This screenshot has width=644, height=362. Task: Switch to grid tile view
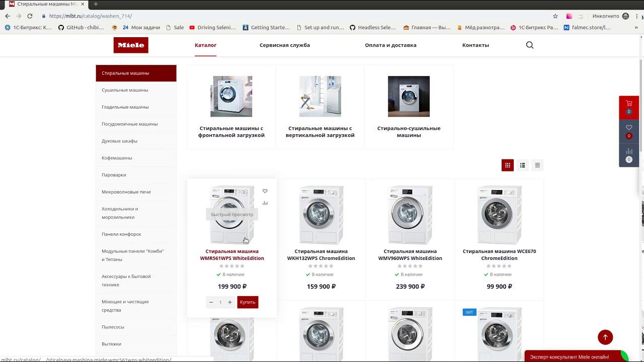[508, 165]
